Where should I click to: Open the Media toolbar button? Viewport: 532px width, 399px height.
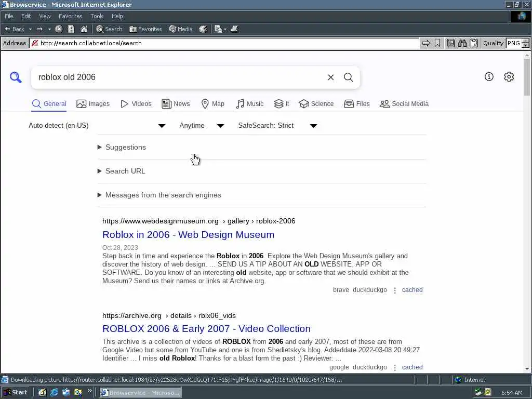181,29
